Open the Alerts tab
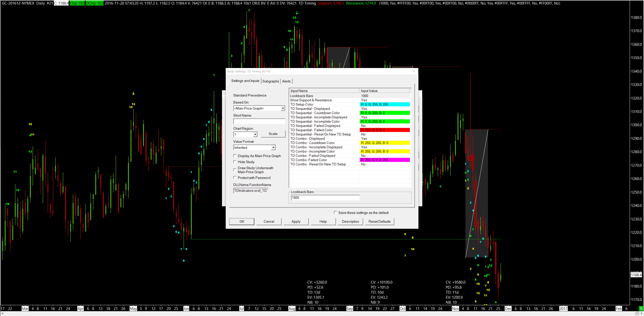The image size is (644, 316). click(286, 81)
